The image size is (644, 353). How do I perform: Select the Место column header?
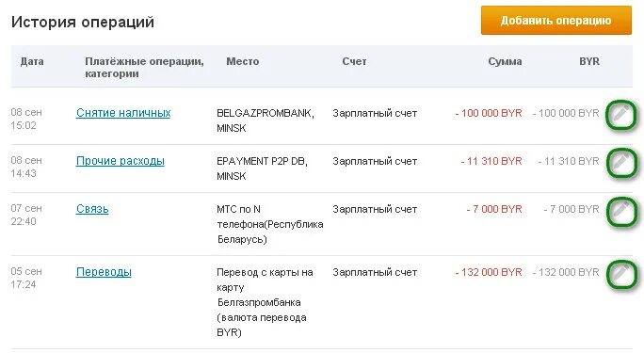243,61
